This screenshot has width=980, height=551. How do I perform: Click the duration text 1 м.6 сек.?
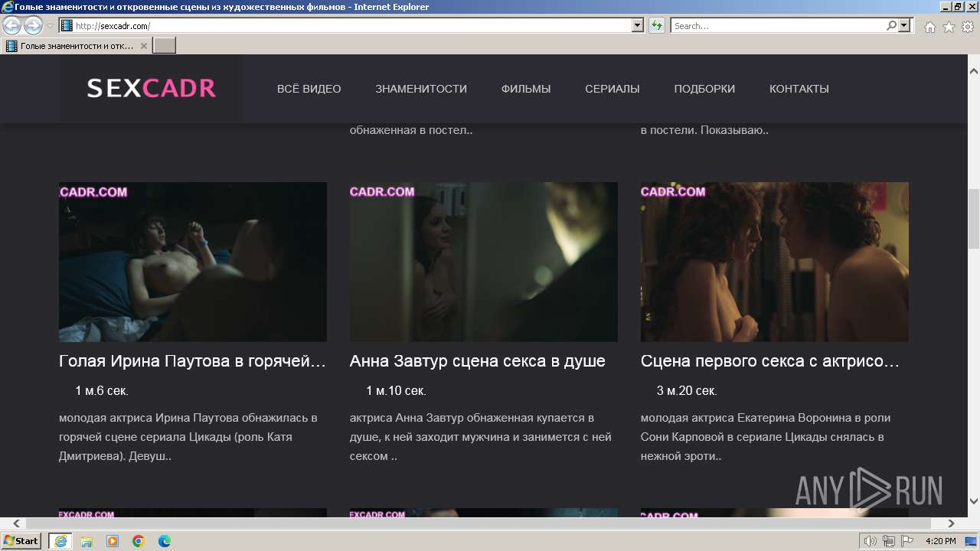point(102,391)
